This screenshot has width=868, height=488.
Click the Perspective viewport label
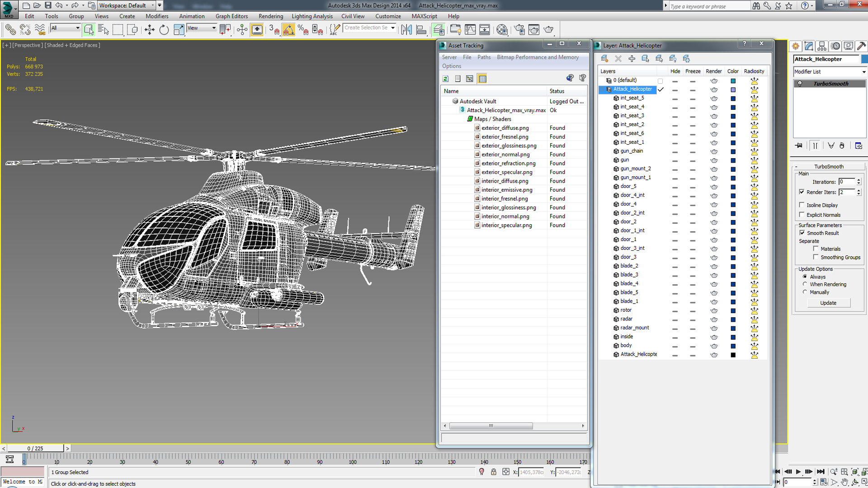28,45
